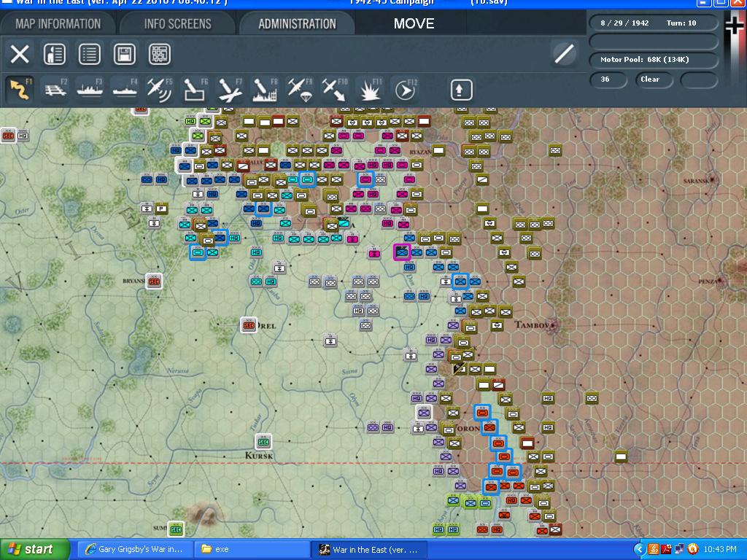Select the F2 rail movement icon
Image resolution: width=747 pixels, height=560 pixels.
[x=55, y=90]
